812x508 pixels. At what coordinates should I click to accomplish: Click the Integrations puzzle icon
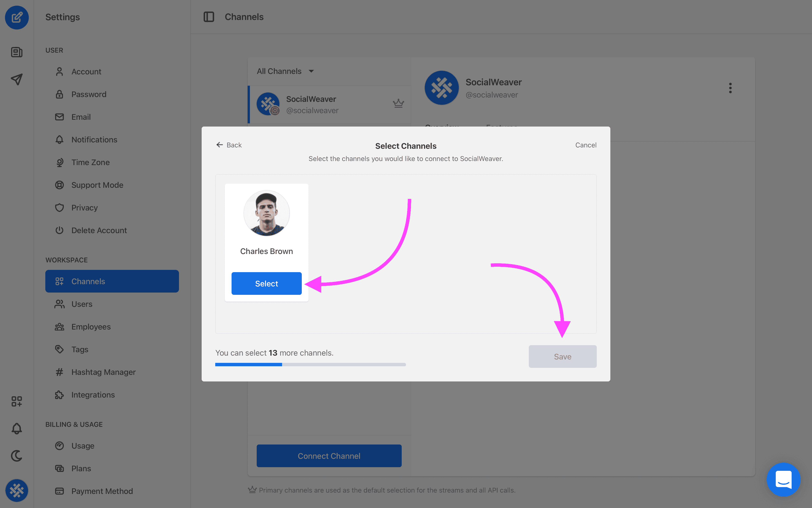point(59,394)
